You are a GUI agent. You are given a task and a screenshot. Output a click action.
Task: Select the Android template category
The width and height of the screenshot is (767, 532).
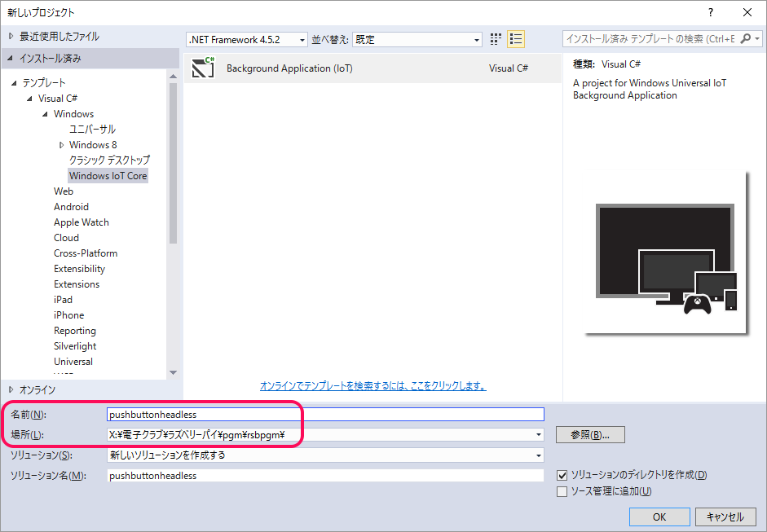pos(71,207)
